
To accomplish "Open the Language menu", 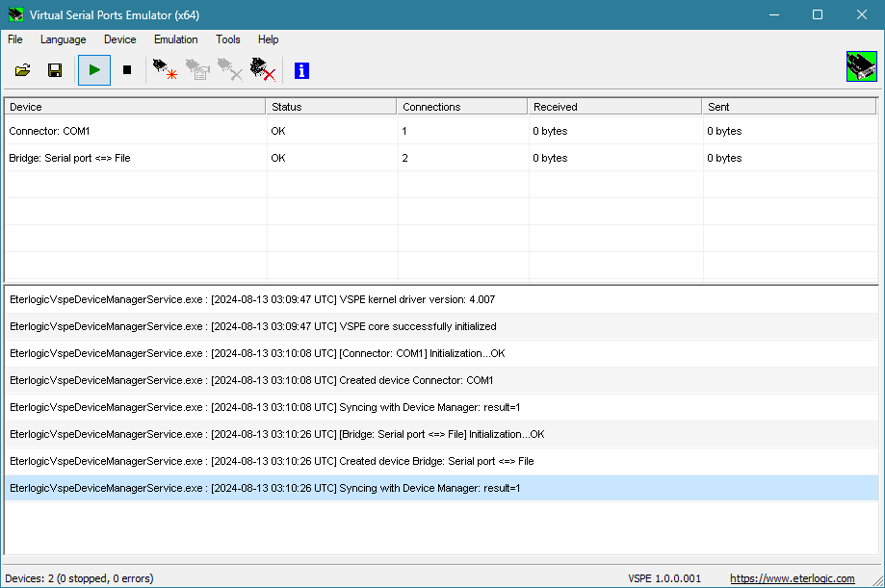I will pos(64,39).
